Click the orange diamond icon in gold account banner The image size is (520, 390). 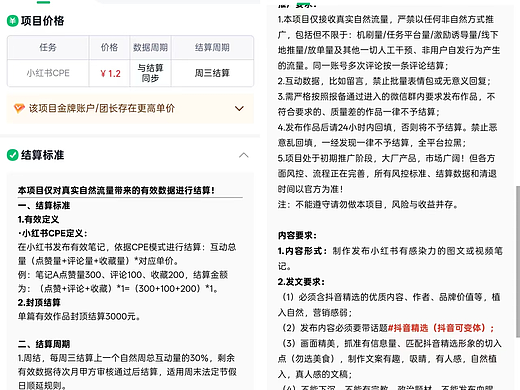tap(19, 108)
